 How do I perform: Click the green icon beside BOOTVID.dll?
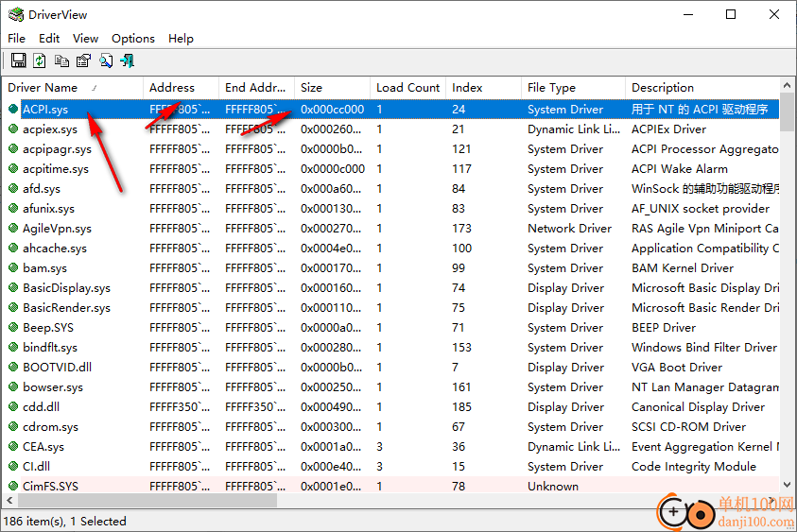pyautogui.click(x=13, y=367)
